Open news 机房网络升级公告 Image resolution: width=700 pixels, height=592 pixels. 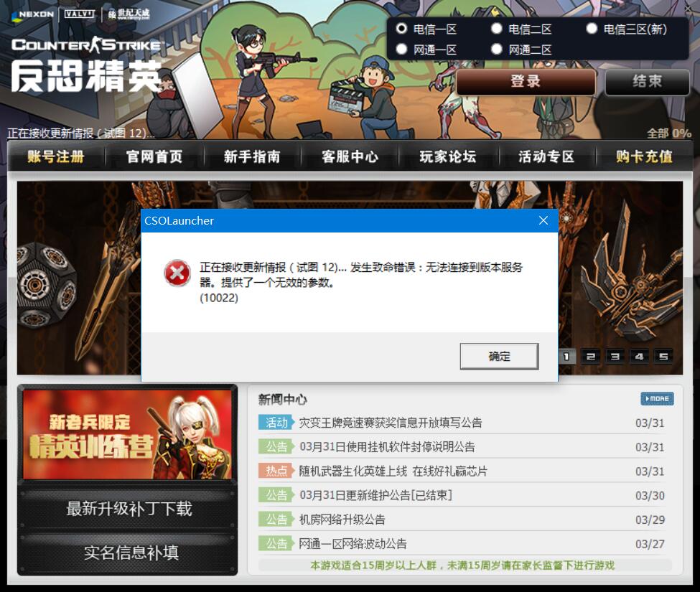[342, 520]
